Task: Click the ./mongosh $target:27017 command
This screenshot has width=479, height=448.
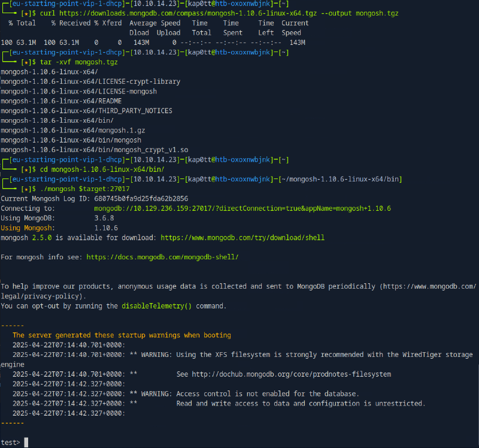Action: click(84, 189)
